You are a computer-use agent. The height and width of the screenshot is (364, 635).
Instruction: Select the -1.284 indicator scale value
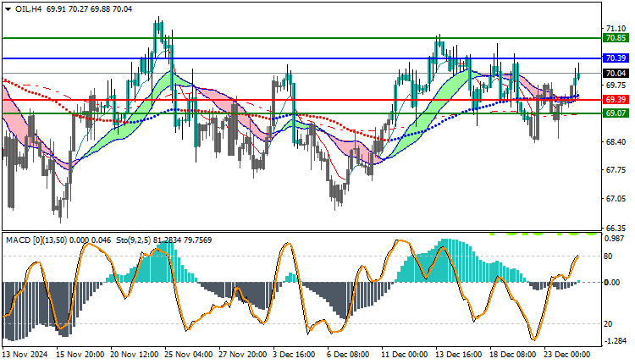pyautogui.click(x=616, y=341)
